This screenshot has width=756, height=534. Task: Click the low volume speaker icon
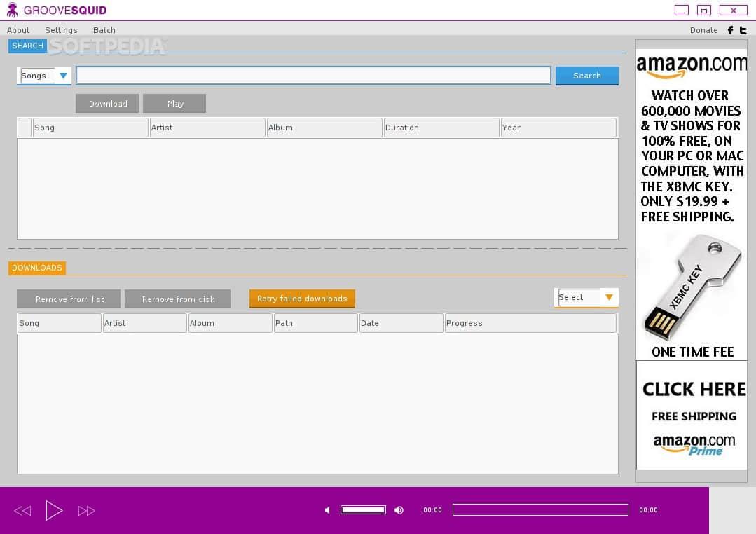pos(327,510)
